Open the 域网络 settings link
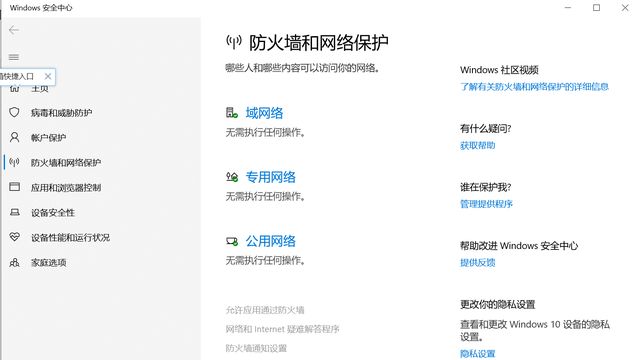Image resolution: width=640 pixels, height=360 pixels. (264, 113)
